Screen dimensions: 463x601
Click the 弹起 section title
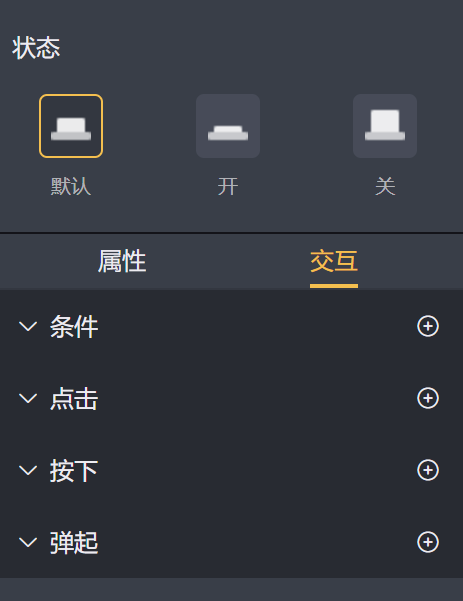(74, 543)
